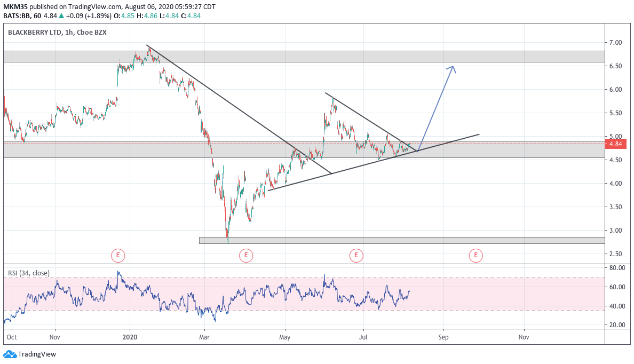The width and height of the screenshot is (634, 364).
Task: Click the earnings E marker after Sep
Action: [x=476, y=255]
